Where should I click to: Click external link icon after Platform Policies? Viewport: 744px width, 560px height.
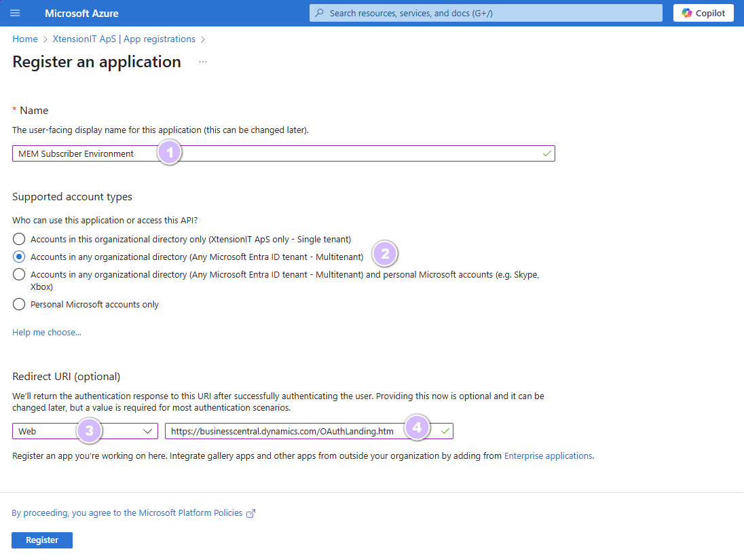[250, 513]
